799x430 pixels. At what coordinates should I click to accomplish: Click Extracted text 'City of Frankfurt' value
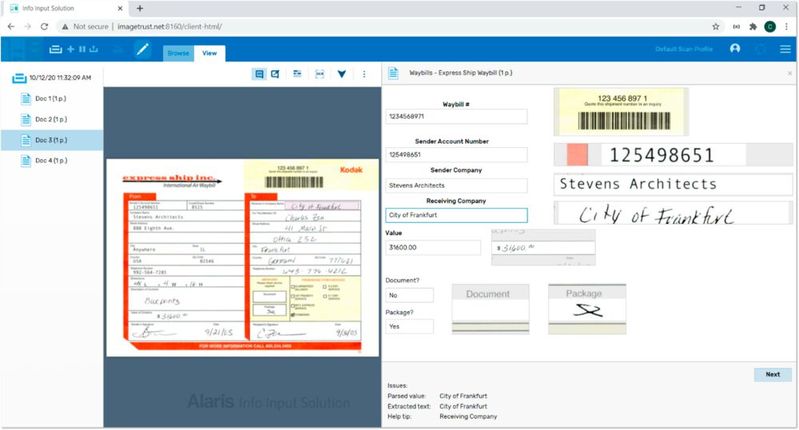pyautogui.click(x=463, y=406)
